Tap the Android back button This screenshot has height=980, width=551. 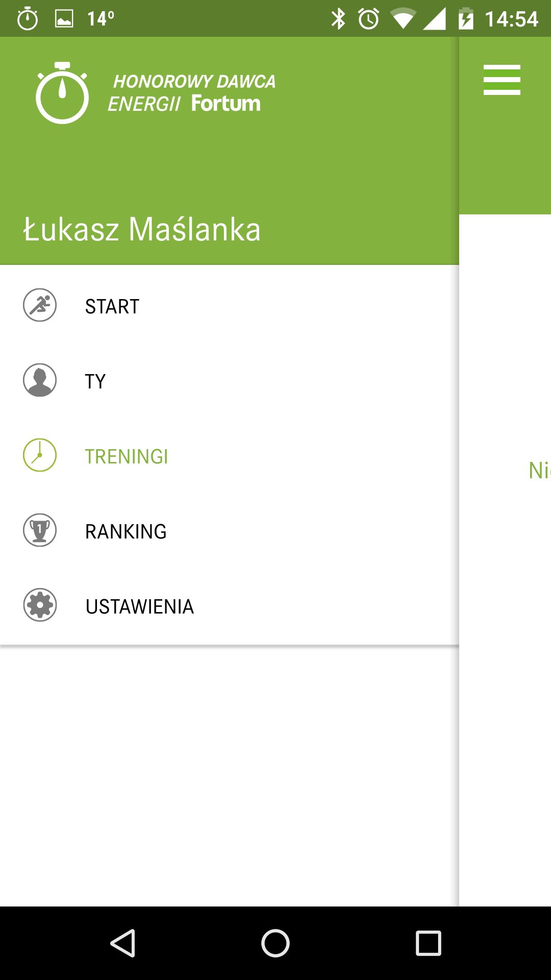(x=122, y=943)
